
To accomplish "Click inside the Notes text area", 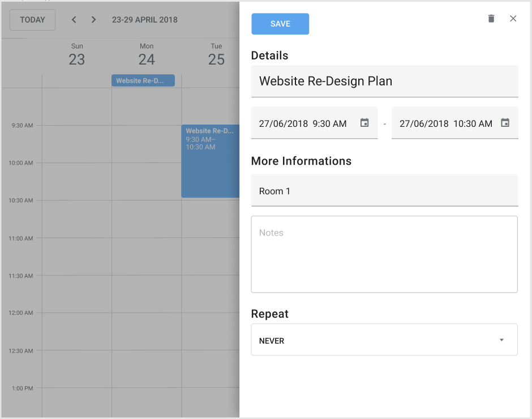I will (x=384, y=254).
